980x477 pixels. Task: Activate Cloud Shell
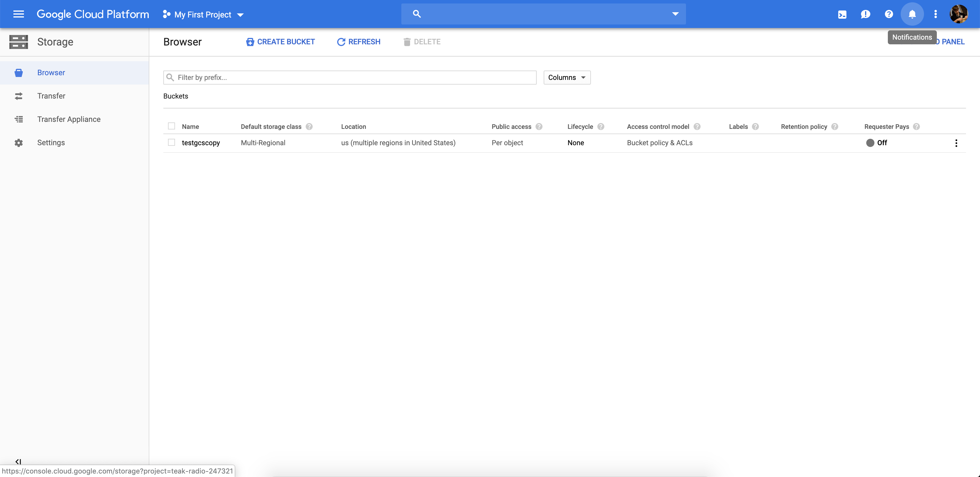[842, 14]
